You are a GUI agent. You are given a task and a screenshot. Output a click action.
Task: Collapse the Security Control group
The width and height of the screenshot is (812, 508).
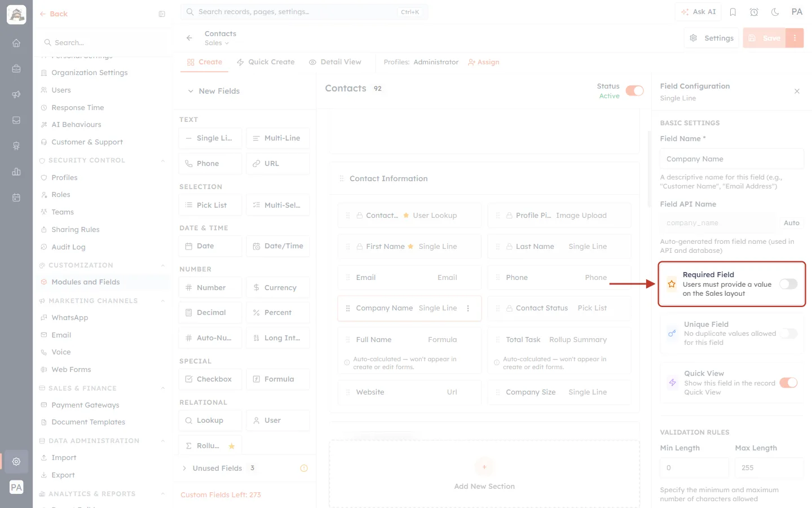click(163, 160)
